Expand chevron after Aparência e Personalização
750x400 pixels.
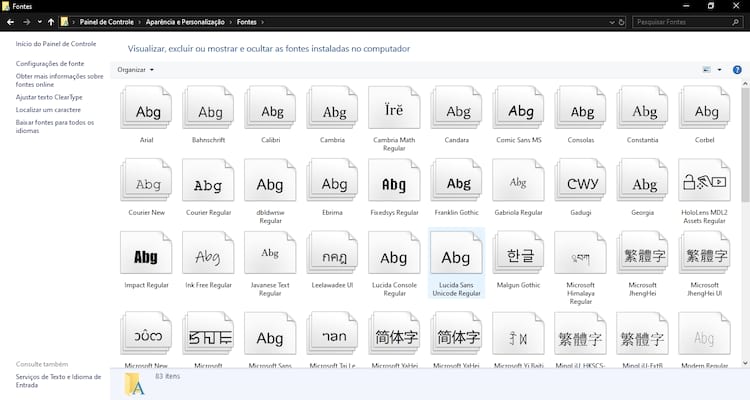231,22
